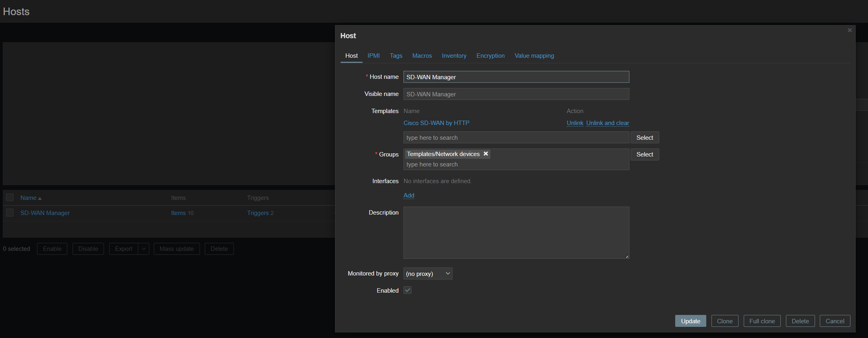The height and width of the screenshot is (338, 868).
Task: Click Select next to templates search
Action: click(644, 137)
